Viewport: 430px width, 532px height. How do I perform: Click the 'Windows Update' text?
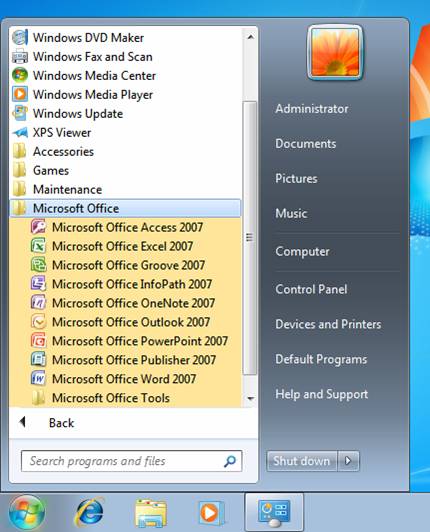78,114
